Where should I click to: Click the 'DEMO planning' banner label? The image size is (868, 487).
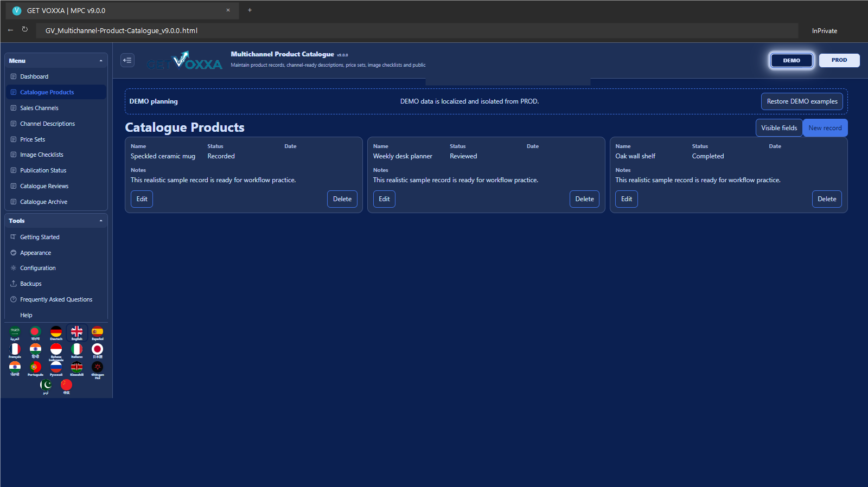154,101
